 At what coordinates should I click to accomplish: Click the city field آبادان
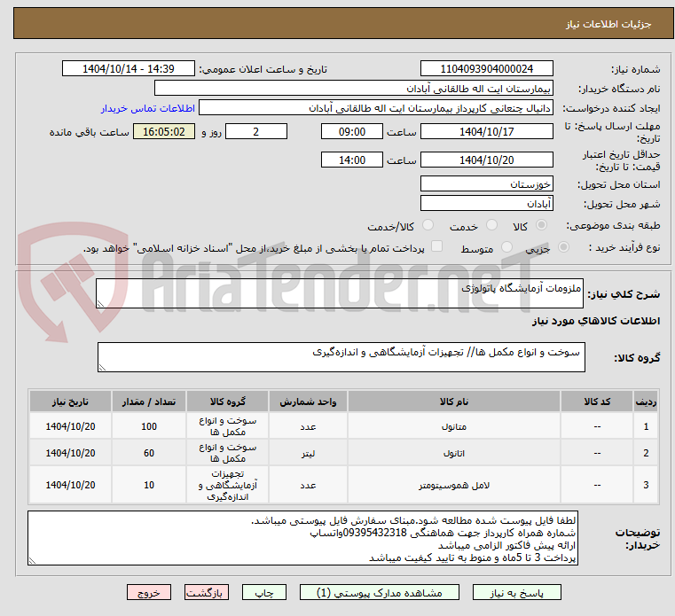[x=486, y=204]
